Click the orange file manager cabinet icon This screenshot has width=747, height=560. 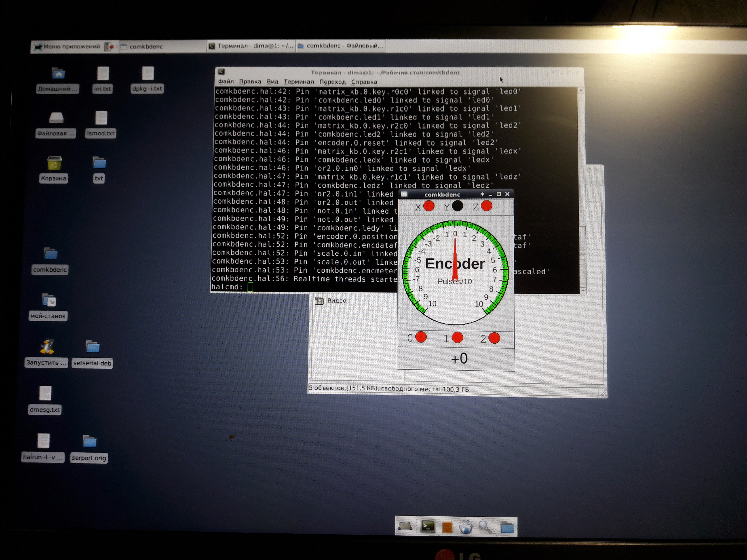tap(447, 527)
